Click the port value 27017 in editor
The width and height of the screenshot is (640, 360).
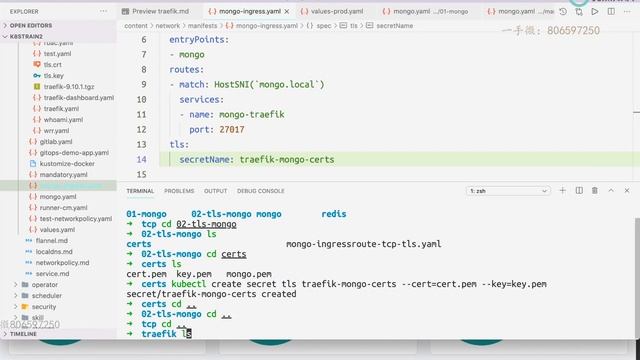(x=232, y=130)
